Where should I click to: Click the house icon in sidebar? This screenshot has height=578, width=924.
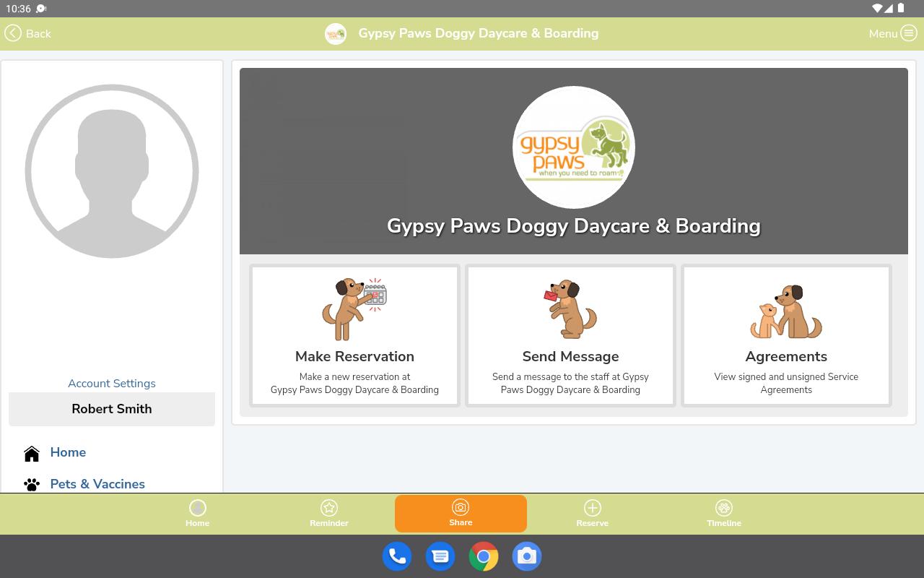point(32,454)
